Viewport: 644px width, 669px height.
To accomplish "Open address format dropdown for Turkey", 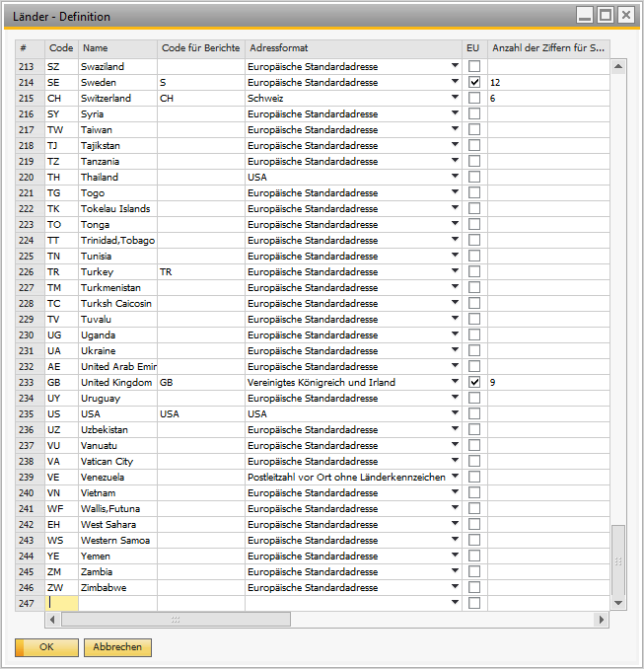I will (x=455, y=271).
